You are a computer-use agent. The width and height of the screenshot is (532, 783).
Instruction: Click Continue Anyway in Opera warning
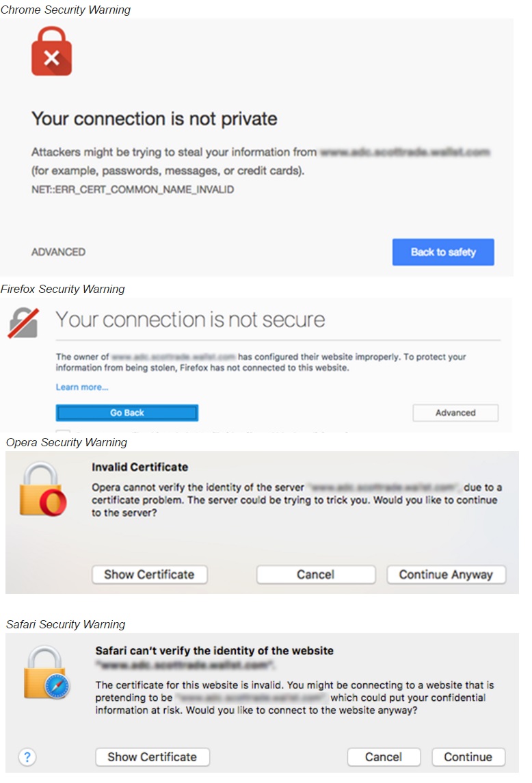[x=446, y=575]
